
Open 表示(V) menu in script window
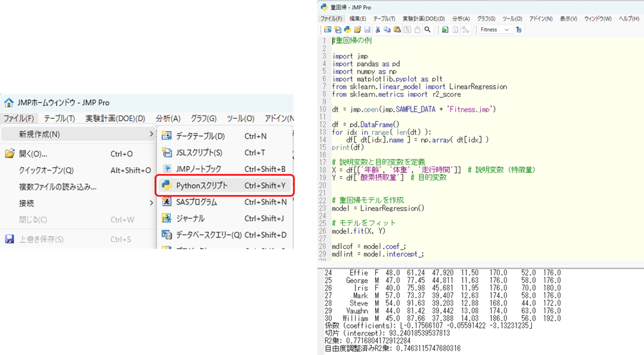(569, 19)
